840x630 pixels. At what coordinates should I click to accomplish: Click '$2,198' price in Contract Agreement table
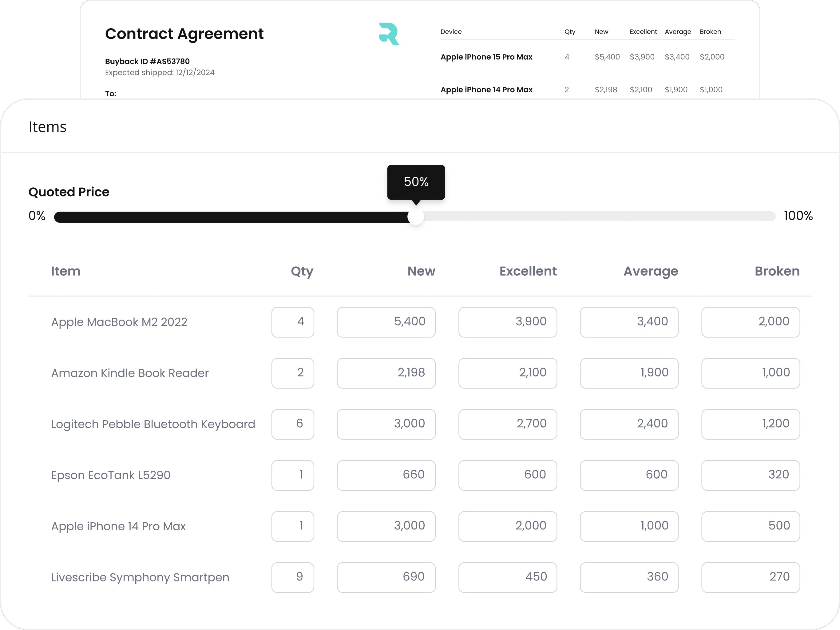pos(606,90)
